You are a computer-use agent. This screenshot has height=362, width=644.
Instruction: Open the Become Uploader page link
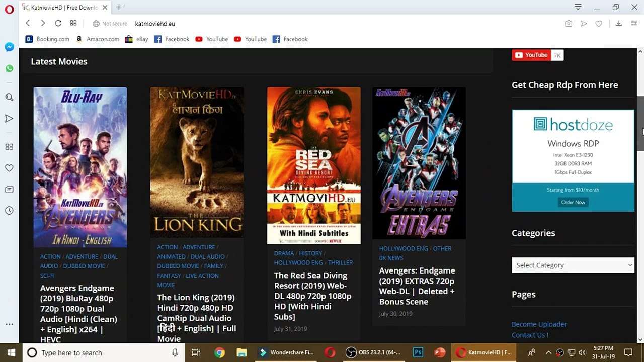[539, 324]
